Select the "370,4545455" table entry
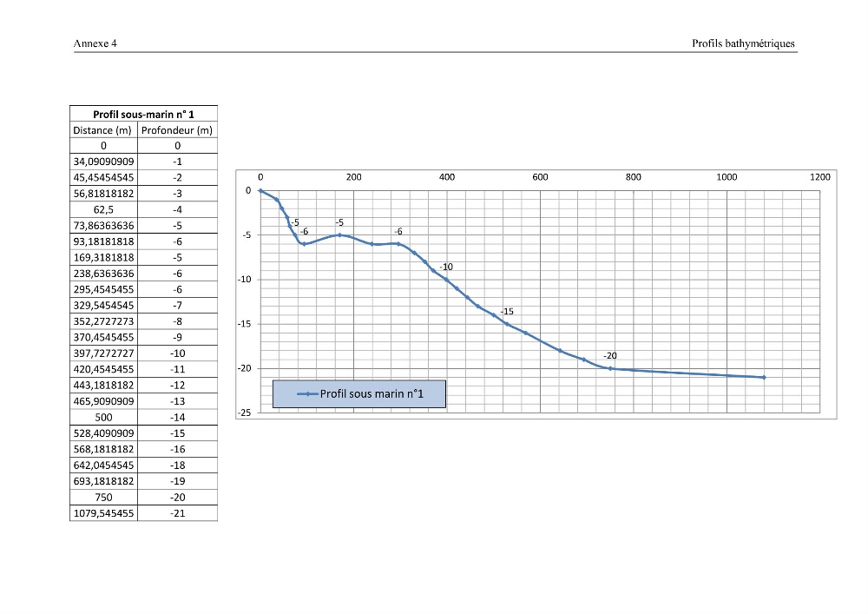868x614 pixels. pyautogui.click(x=103, y=338)
